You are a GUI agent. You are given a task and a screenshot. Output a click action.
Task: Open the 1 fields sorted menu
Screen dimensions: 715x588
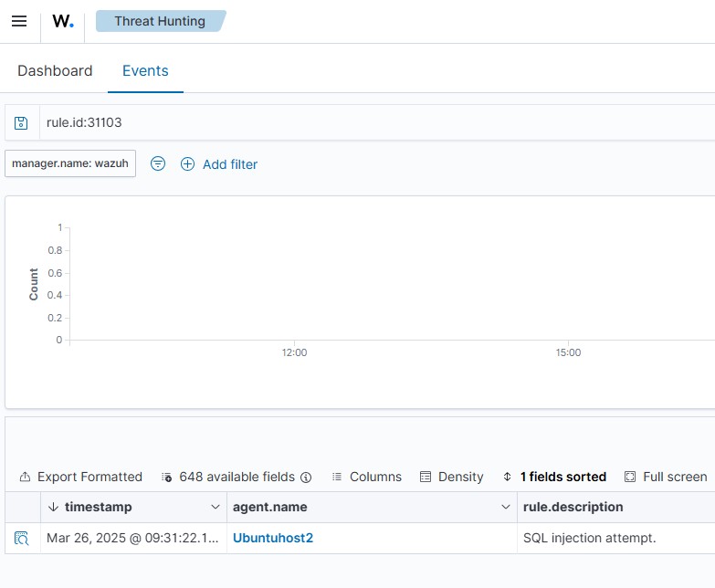pyautogui.click(x=563, y=477)
